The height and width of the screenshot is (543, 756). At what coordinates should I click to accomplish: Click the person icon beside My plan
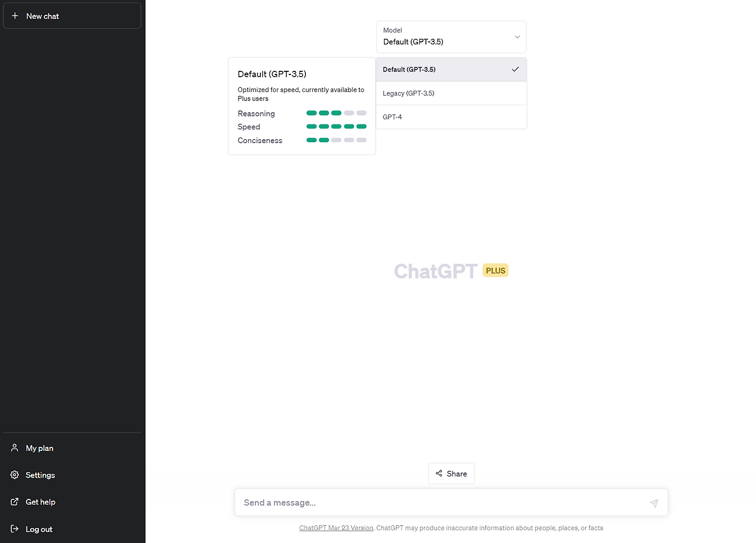click(14, 448)
